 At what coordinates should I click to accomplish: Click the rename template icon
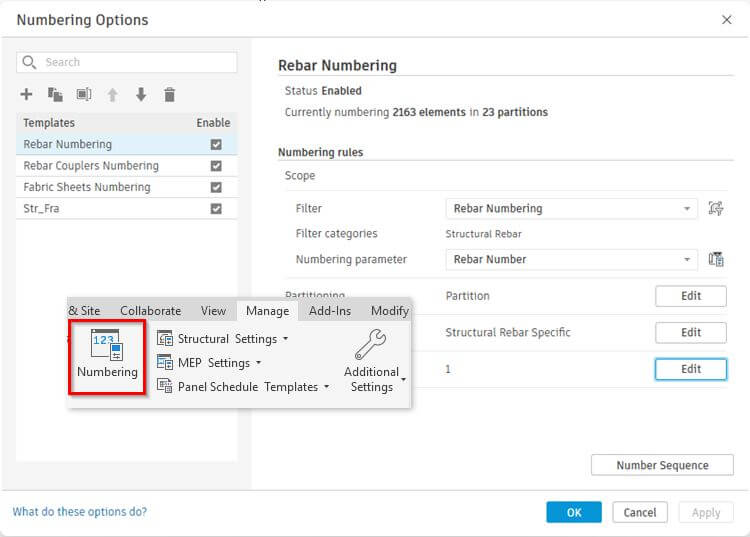(x=84, y=95)
